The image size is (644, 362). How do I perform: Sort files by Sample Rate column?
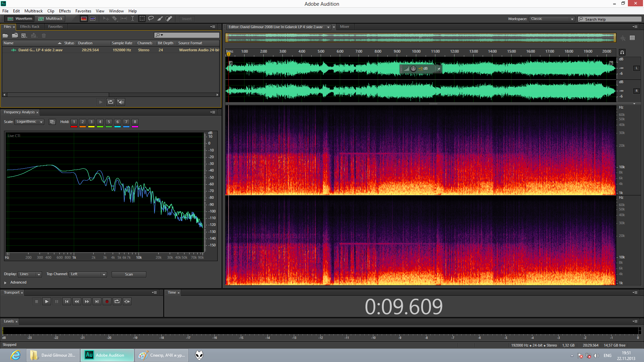pos(122,43)
